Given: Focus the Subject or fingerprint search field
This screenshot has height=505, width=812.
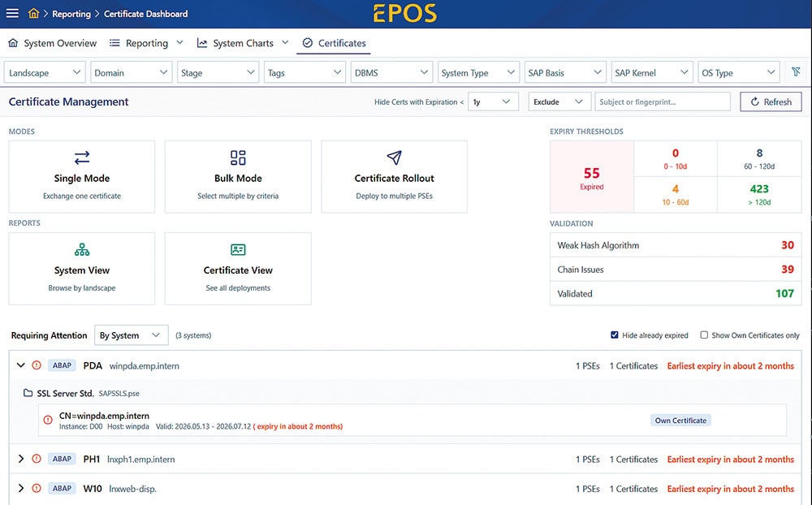Looking at the screenshot, I should (663, 101).
